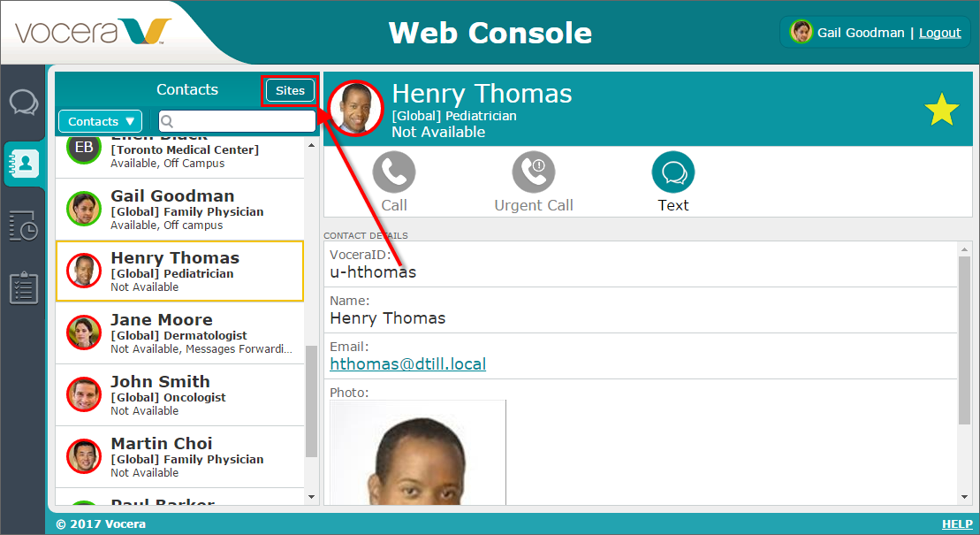
Task: Click the contact details scrollbar up arrow
Action: tap(964, 249)
